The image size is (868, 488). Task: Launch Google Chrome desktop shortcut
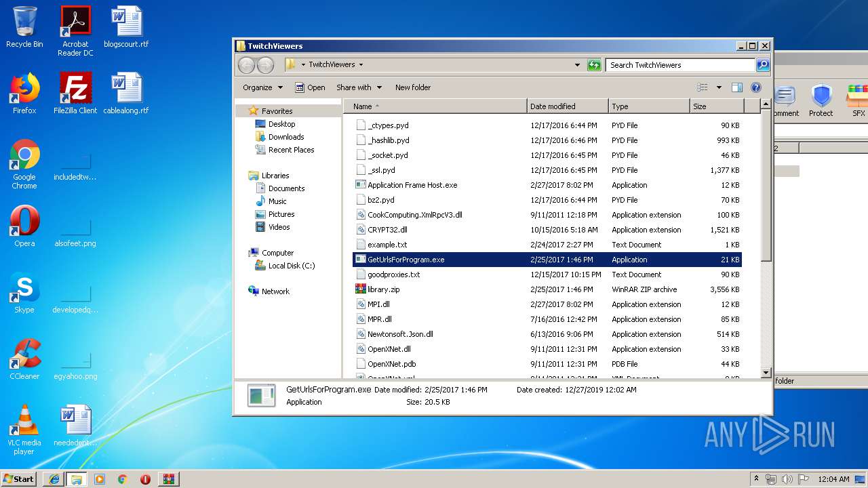click(24, 164)
